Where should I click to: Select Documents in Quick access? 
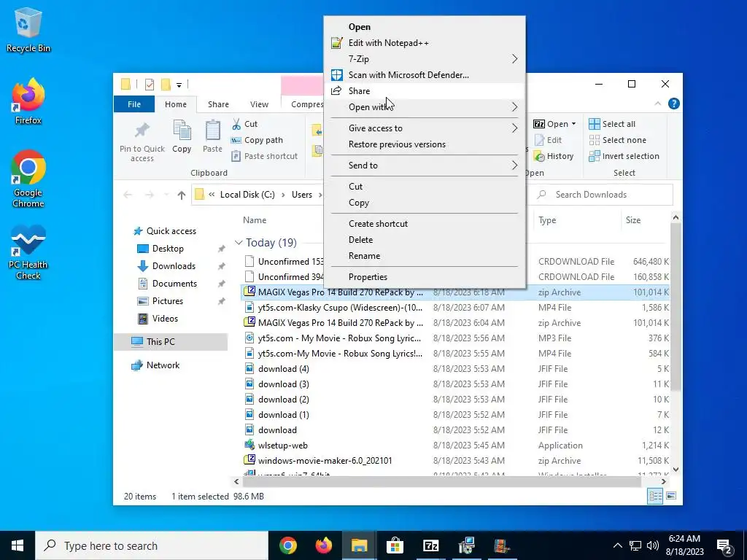(174, 284)
